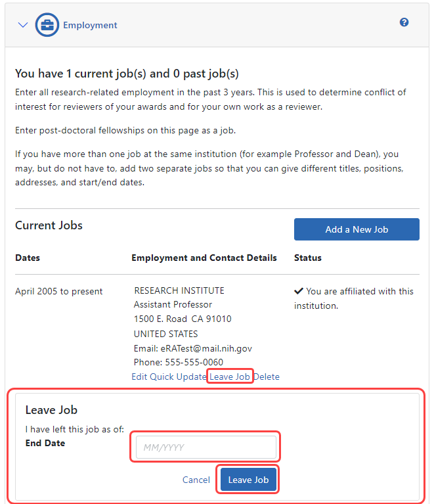Click the Leave Job link under job details
This screenshot has height=504, width=434.
pyautogui.click(x=230, y=377)
